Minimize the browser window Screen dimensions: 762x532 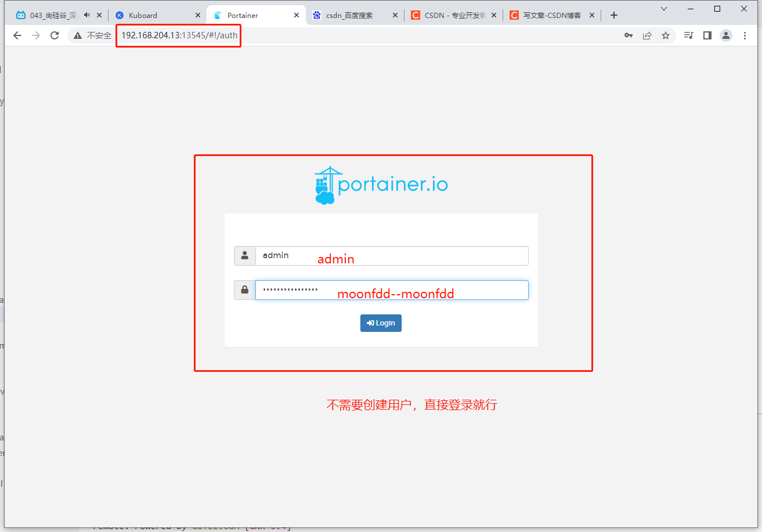click(691, 9)
